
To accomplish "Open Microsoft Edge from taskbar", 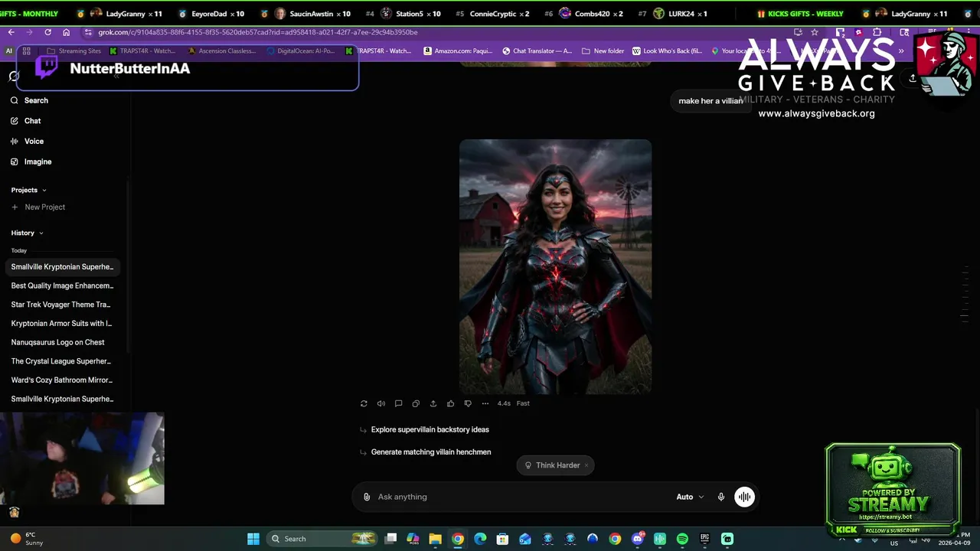I will pos(480,539).
